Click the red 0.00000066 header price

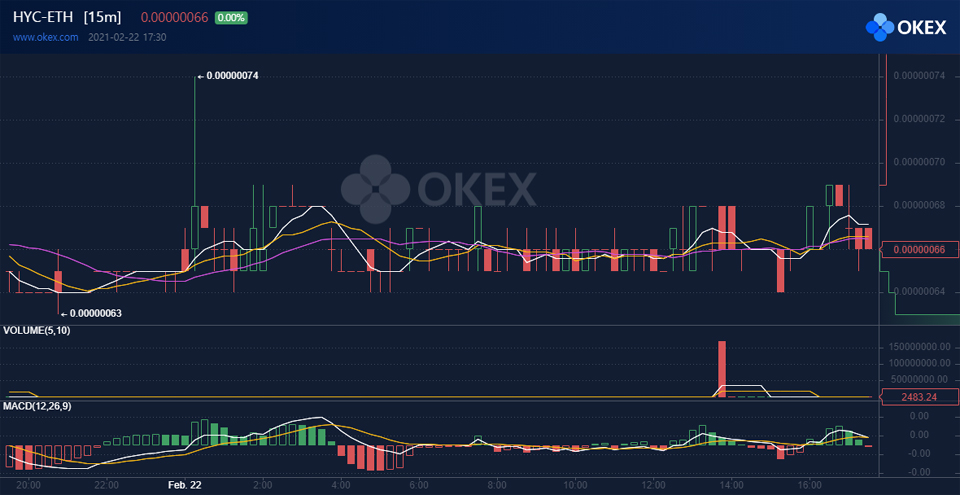[175, 18]
